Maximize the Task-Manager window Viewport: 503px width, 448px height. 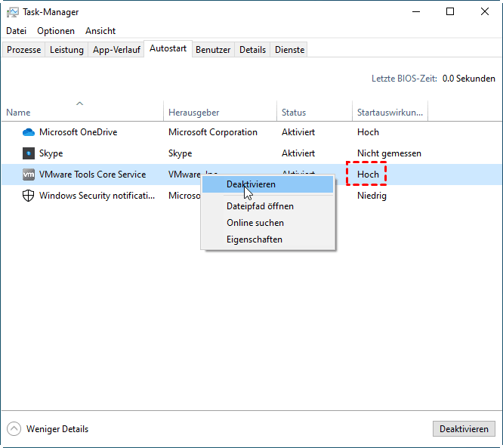(450, 12)
